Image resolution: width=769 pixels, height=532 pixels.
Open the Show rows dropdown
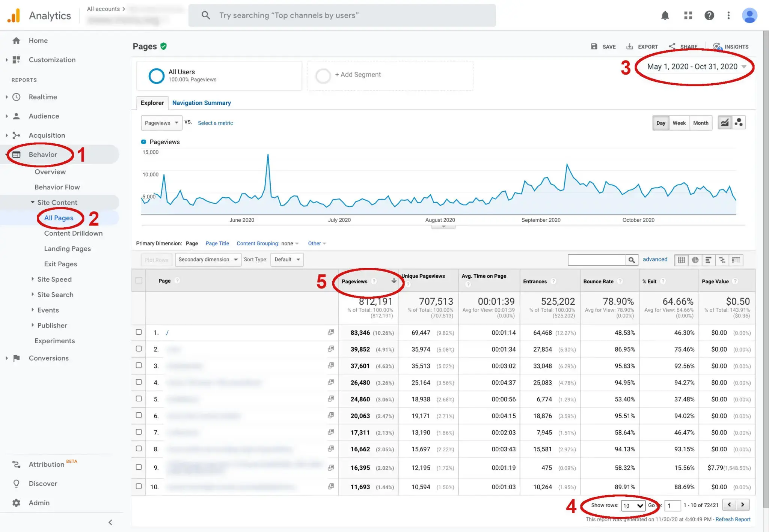coord(633,505)
